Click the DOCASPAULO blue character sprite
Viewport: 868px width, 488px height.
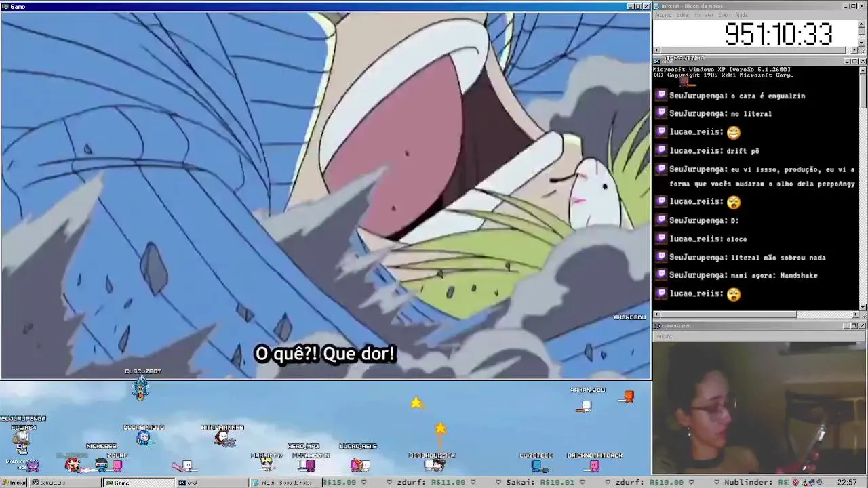click(x=143, y=438)
